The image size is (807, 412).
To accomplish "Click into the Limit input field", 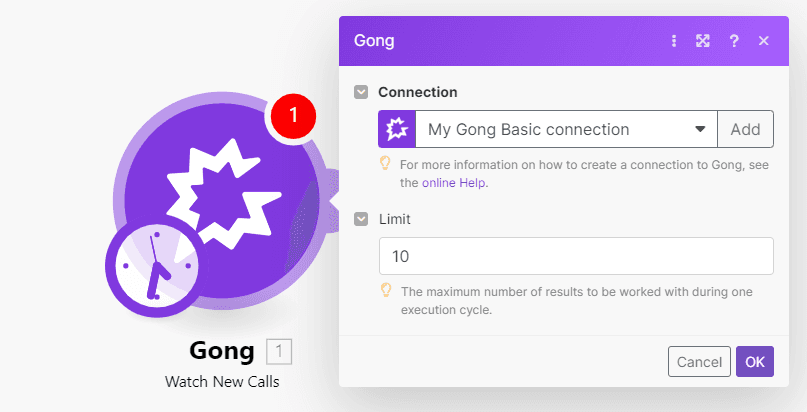I will (575, 256).
